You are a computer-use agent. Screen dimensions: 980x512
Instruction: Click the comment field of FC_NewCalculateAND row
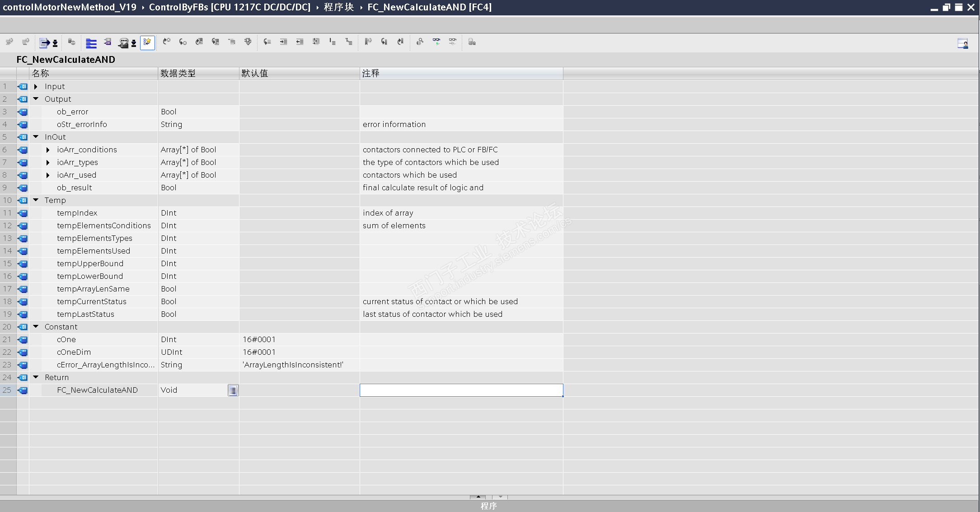[x=461, y=390]
